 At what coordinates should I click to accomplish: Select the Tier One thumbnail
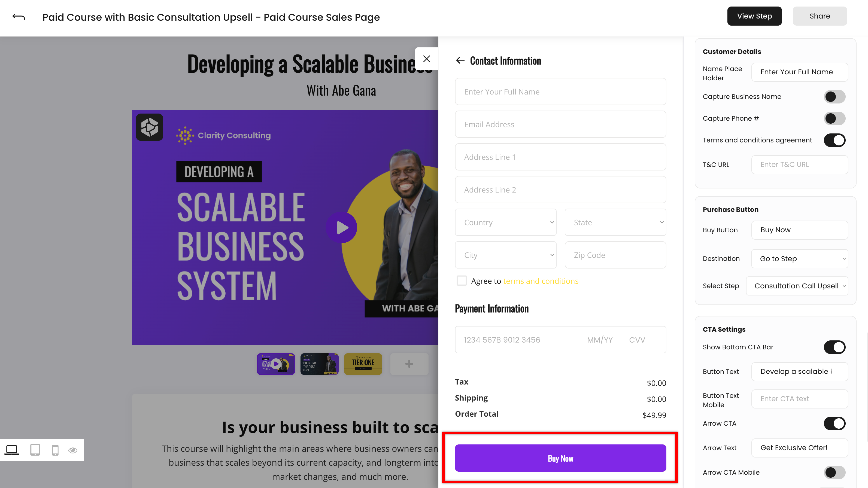pos(363,364)
